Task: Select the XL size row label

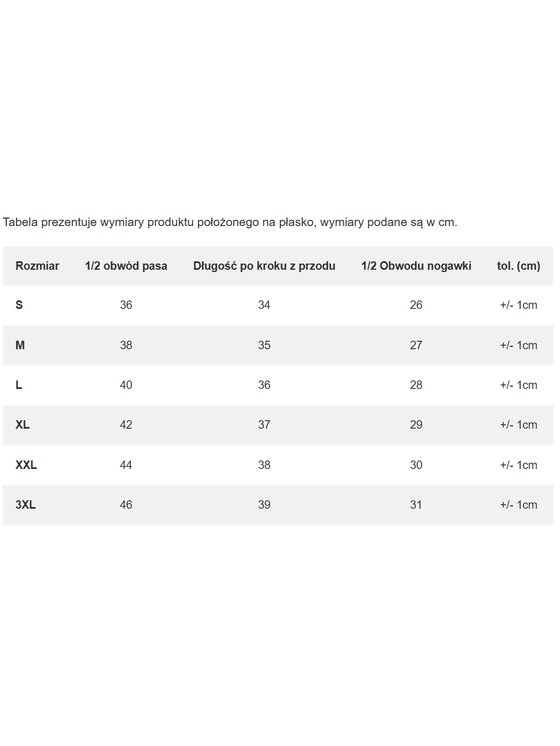Action: click(x=22, y=425)
